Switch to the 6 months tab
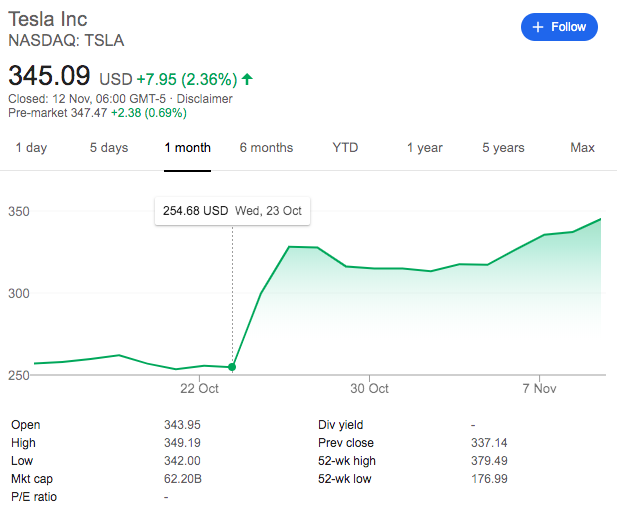The height and width of the screenshot is (517, 617). click(x=266, y=148)
